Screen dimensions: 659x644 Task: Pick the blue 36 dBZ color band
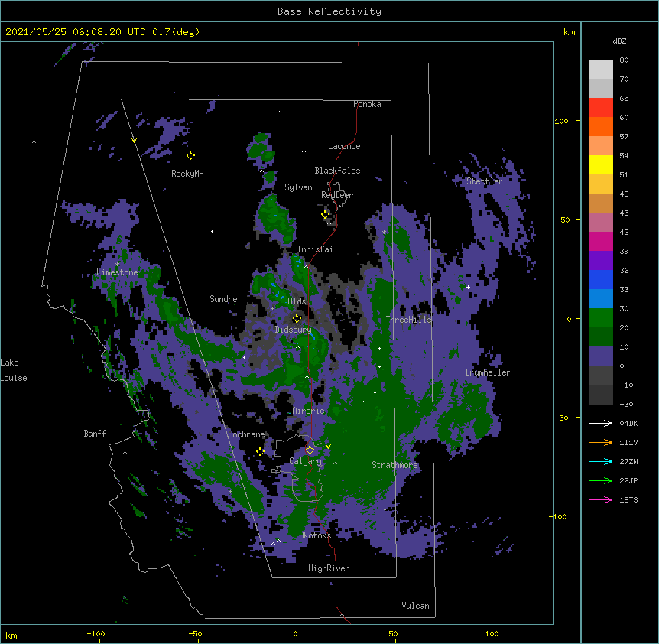point(601,279)
